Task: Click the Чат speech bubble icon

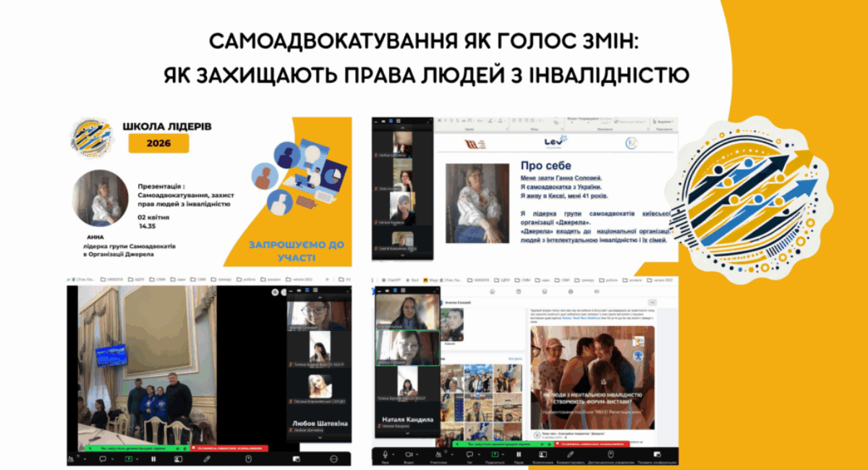Action: point(469,453)
